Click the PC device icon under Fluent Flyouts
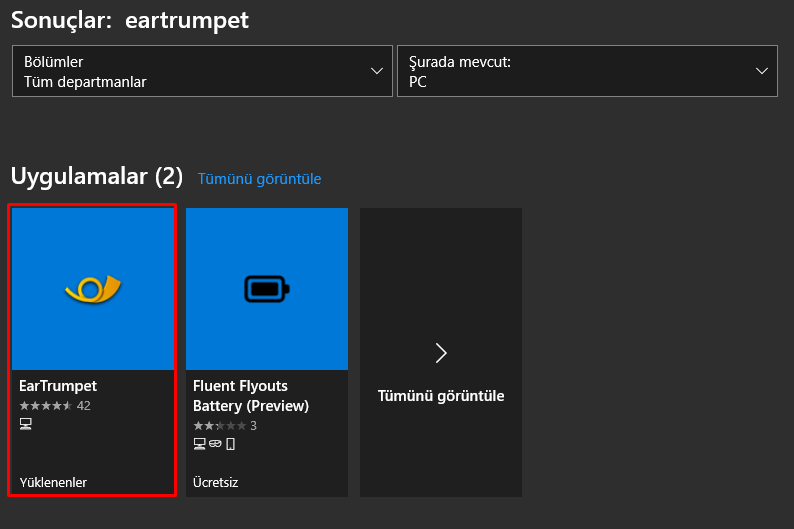 tap(199, 443)
